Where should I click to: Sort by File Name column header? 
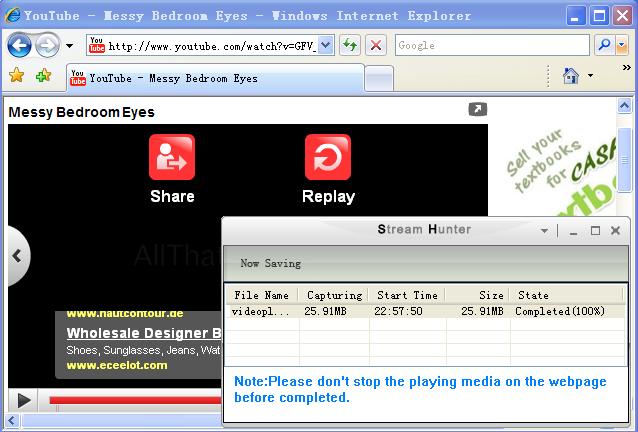pos(262,295)
